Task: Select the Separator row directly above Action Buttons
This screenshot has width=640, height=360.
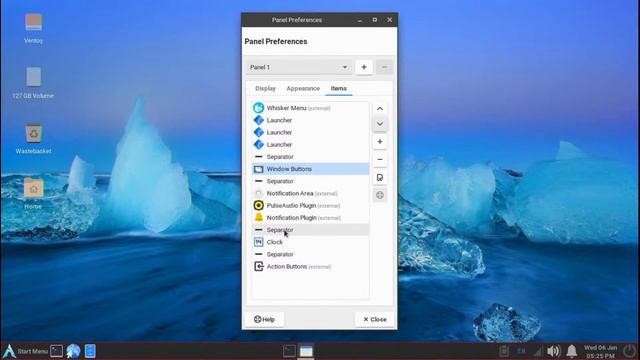Action: (311, 254)
